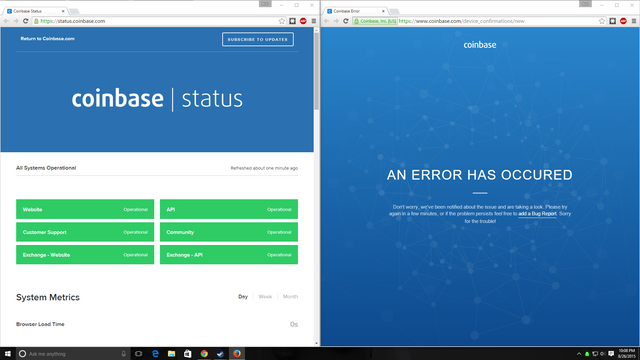The width and height of the screenshot is (640, 360).
Task: Switch System Metrics to Day view
Action: pyautogui.click(x=243, y=297)
